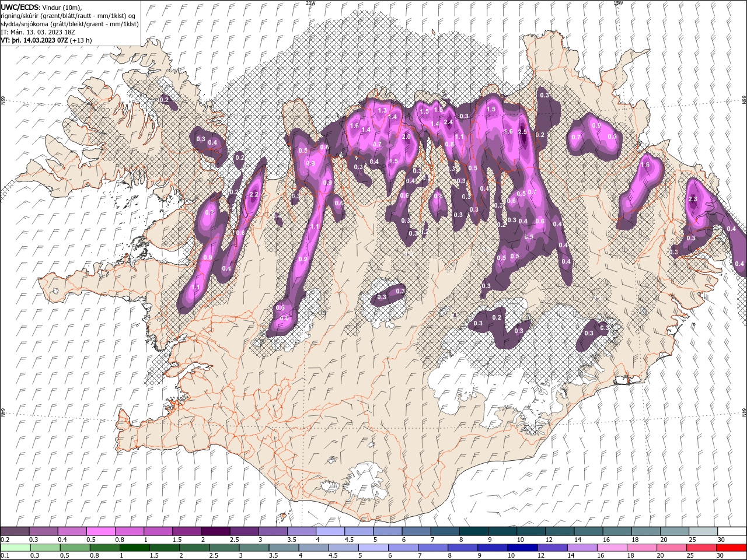The height and width of the screenshot is (560, 747).
Task: Select 'VT: Þri. 14.03.2023 07Z (+13 h)'
Action: pyautogui.click(x=47, y=40)
